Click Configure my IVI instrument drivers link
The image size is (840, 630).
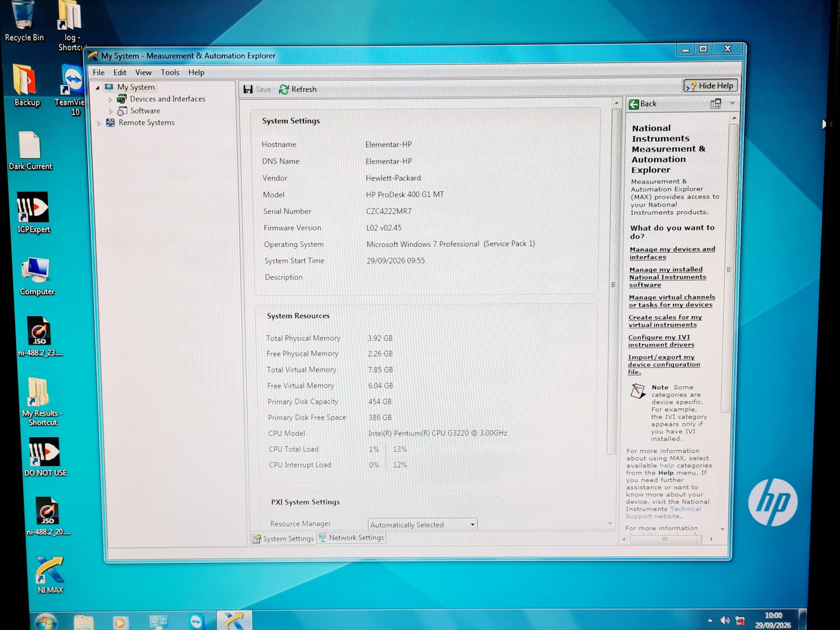pos(661,341)
